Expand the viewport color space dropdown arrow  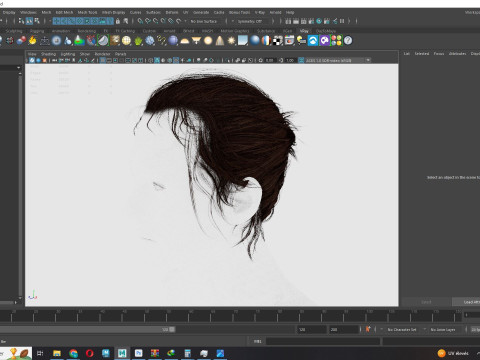click(368, 60)
